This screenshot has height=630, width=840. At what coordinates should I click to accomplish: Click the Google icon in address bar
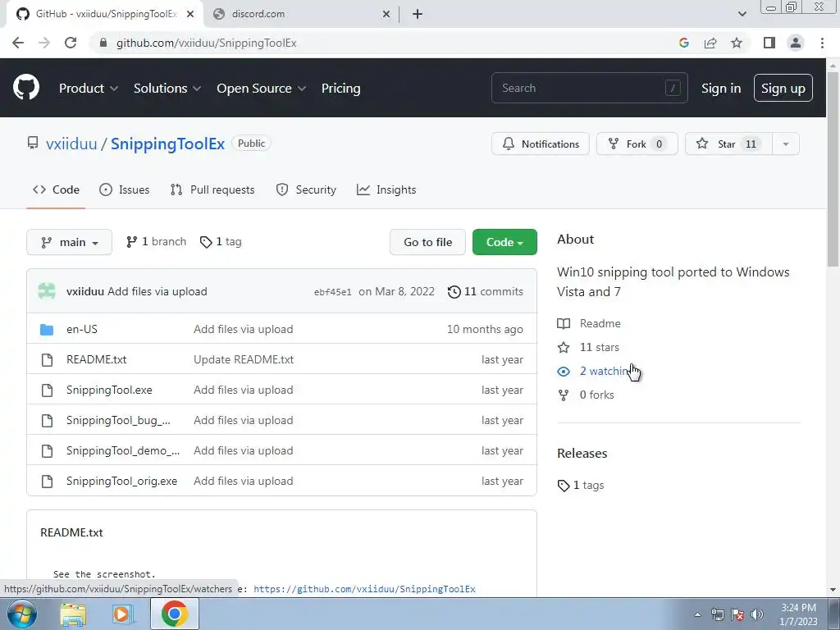pyautogui.click(x=683, y=43)
